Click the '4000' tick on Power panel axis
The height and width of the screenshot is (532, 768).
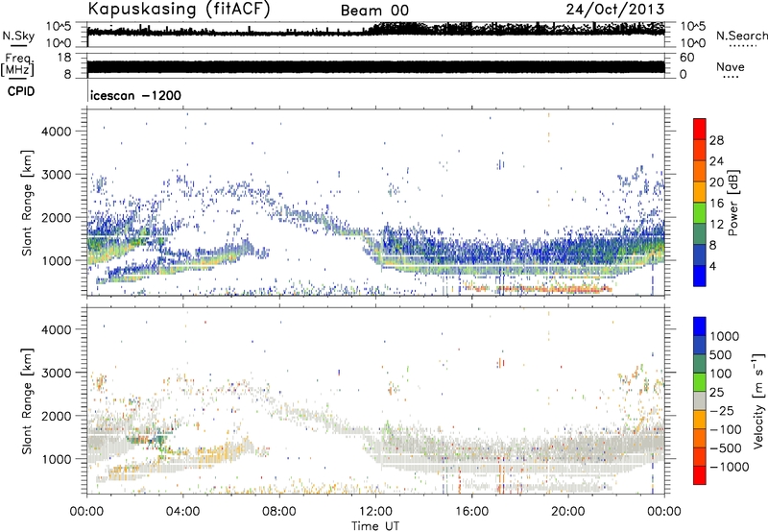56,132
